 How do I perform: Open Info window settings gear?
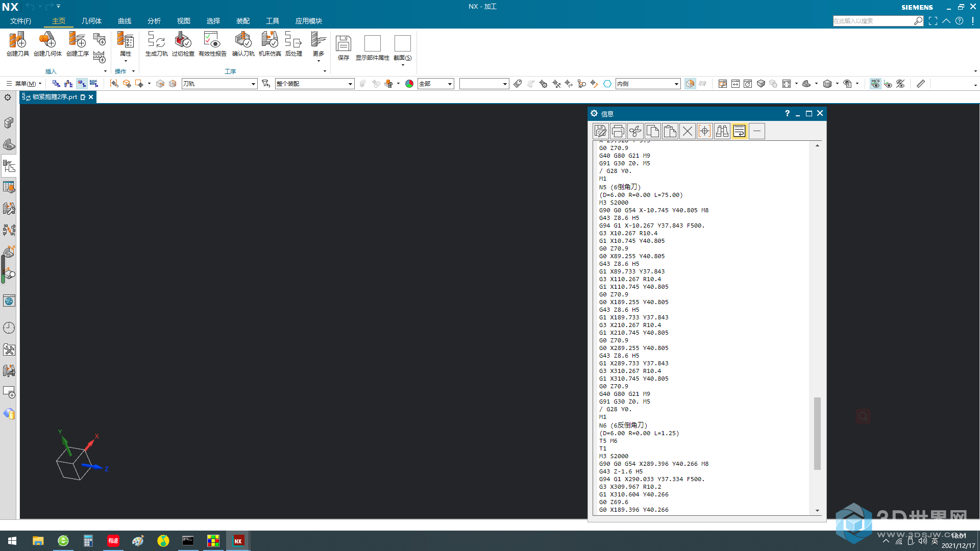[594, 113]
